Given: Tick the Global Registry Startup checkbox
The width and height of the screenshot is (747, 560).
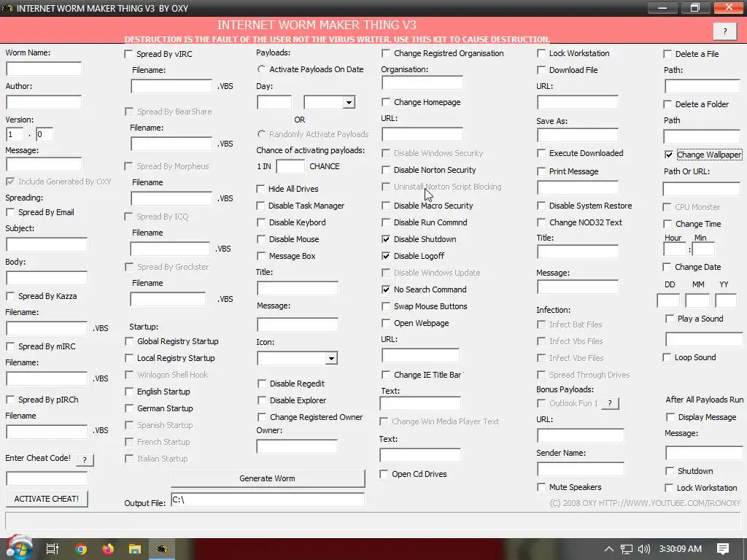Looking at the screenshot, I should point(129,341).
